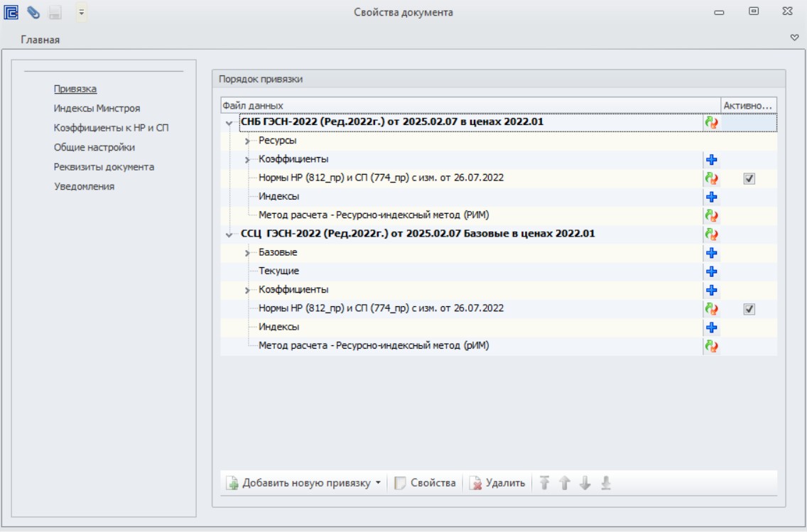Expand the Ресурсы tree node
Screen dimensions: 807x532
pos(247,141)
